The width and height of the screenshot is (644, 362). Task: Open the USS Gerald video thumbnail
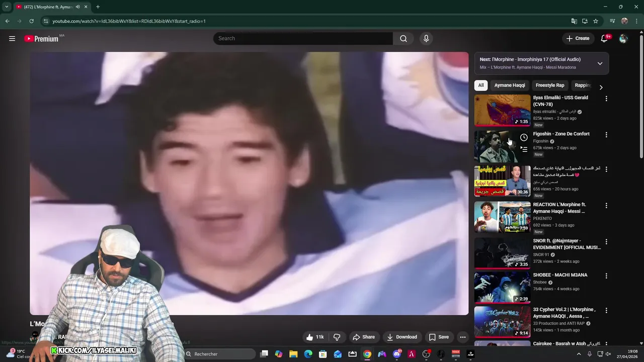tap(502, 110)
